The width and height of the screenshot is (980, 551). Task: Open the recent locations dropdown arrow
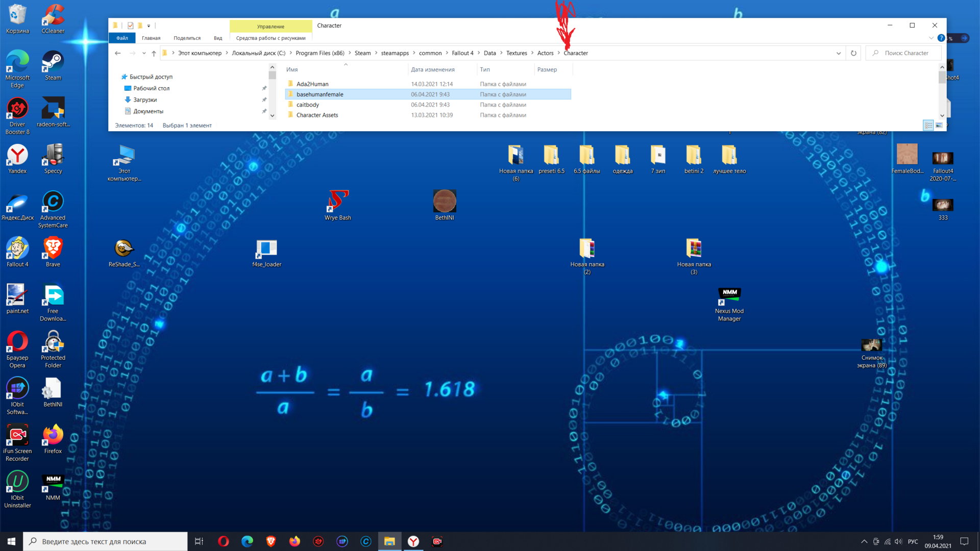144,53
